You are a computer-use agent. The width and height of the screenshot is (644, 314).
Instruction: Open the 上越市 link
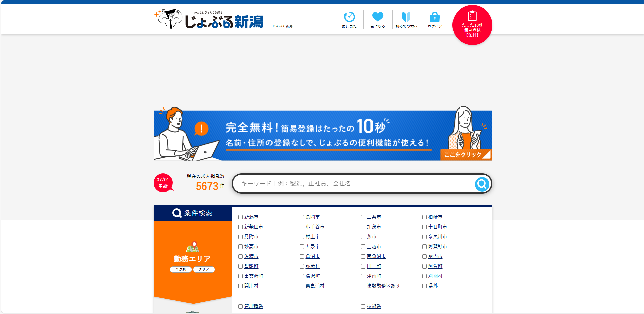pyautogui.click(x=374, y=247)
